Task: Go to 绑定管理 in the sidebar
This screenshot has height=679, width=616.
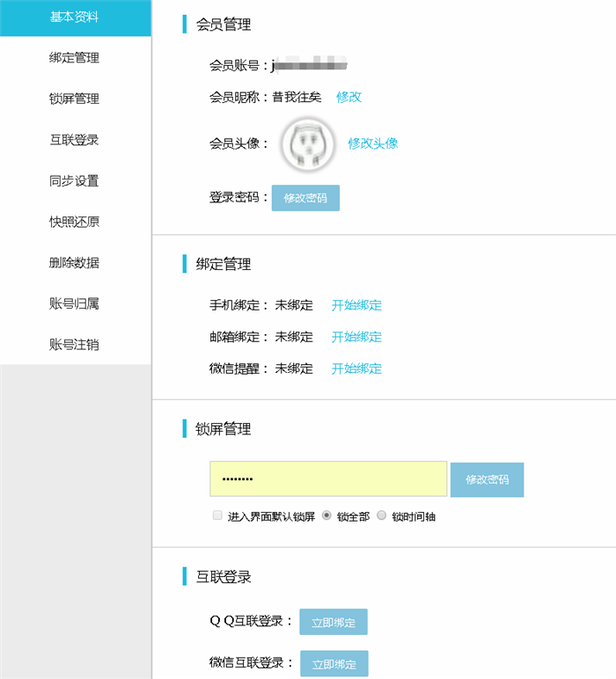Action: coord(75,58)
